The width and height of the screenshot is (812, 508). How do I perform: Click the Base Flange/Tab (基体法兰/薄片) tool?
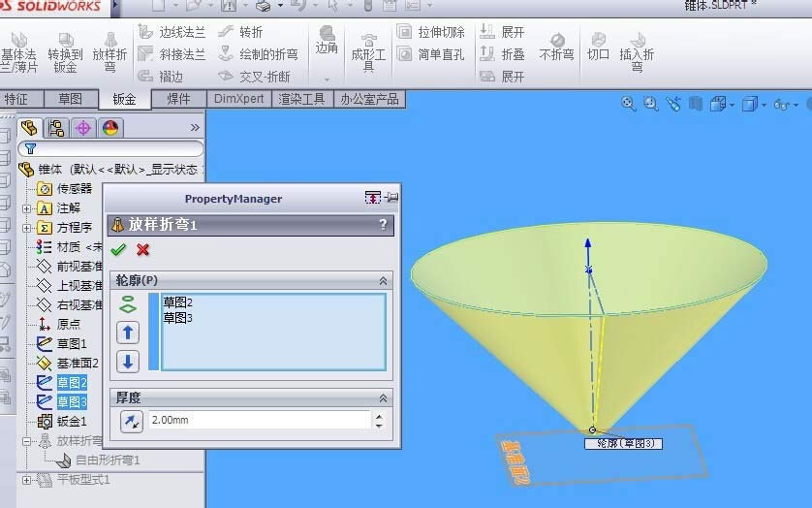pyautogui.click(x=18, y=51)
